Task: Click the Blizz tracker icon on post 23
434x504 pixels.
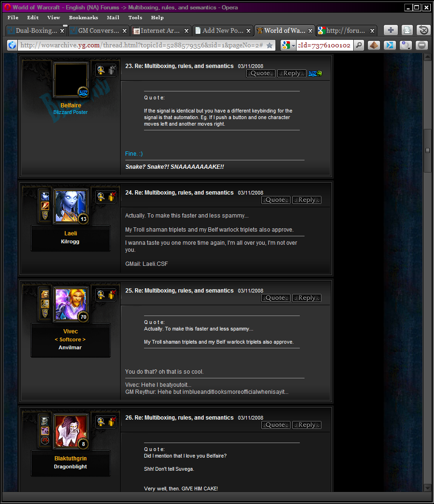Action: (315, 73)
